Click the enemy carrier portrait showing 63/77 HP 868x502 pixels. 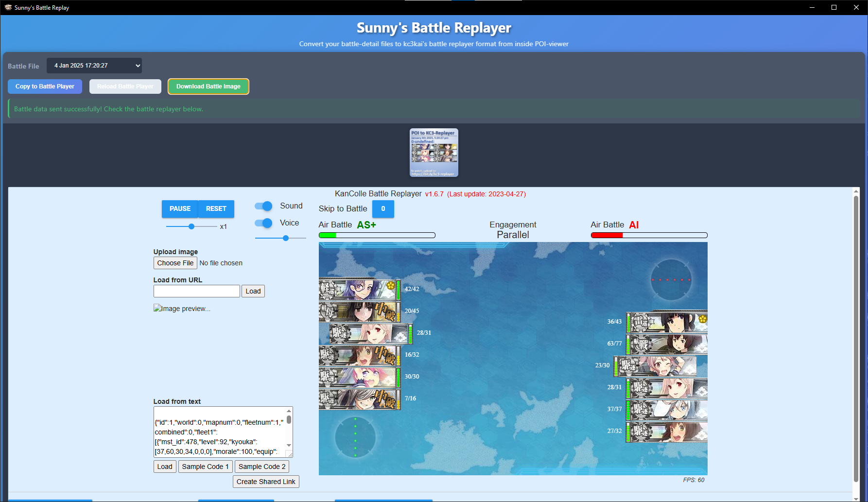[666, 343]
